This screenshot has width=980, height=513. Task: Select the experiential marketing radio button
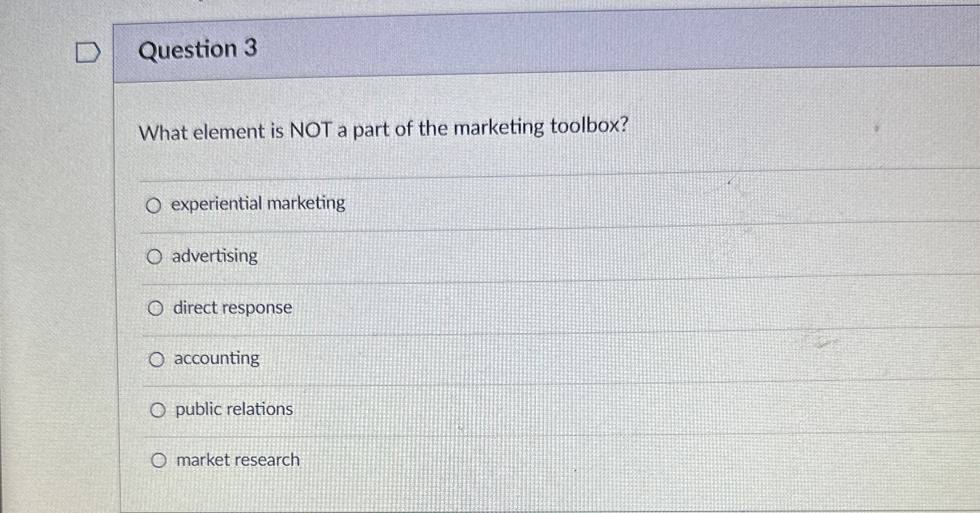153,205
